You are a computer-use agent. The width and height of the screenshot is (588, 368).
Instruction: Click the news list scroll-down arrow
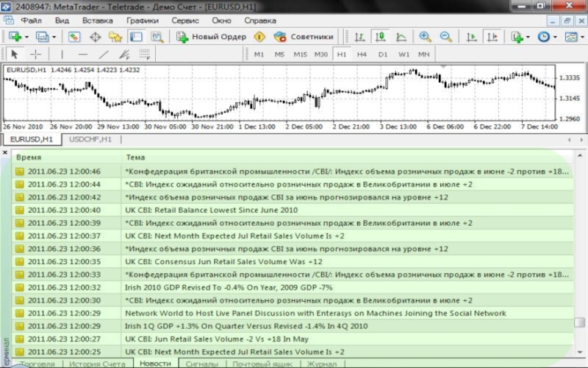click(580, 353)
